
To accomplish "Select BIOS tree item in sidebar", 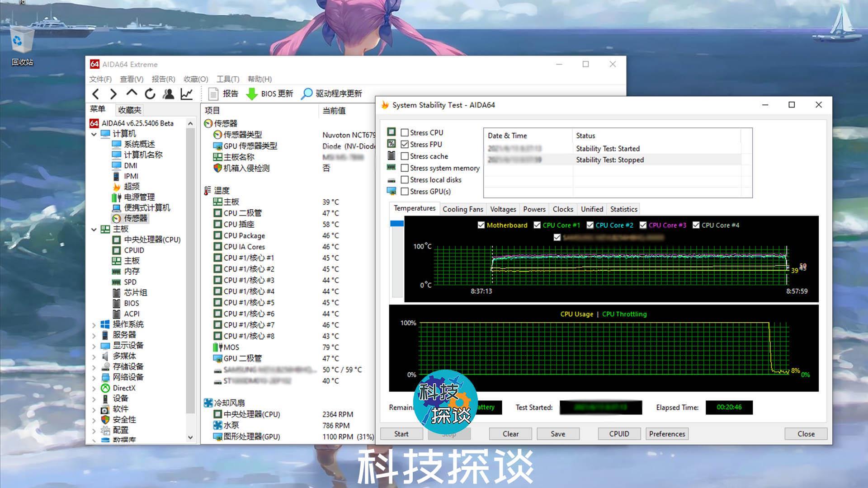I will [126, 303].
